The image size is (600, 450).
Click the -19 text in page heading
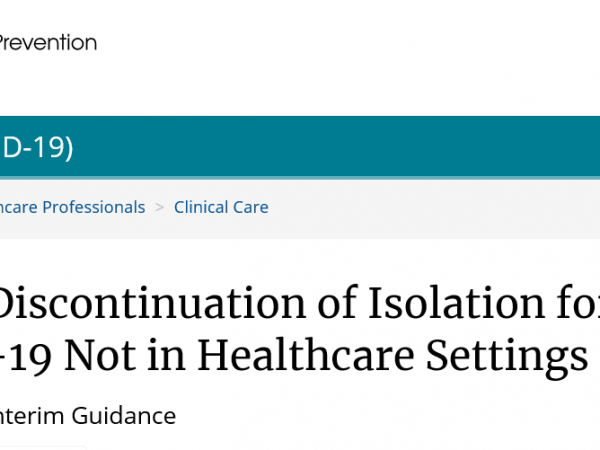25,357
